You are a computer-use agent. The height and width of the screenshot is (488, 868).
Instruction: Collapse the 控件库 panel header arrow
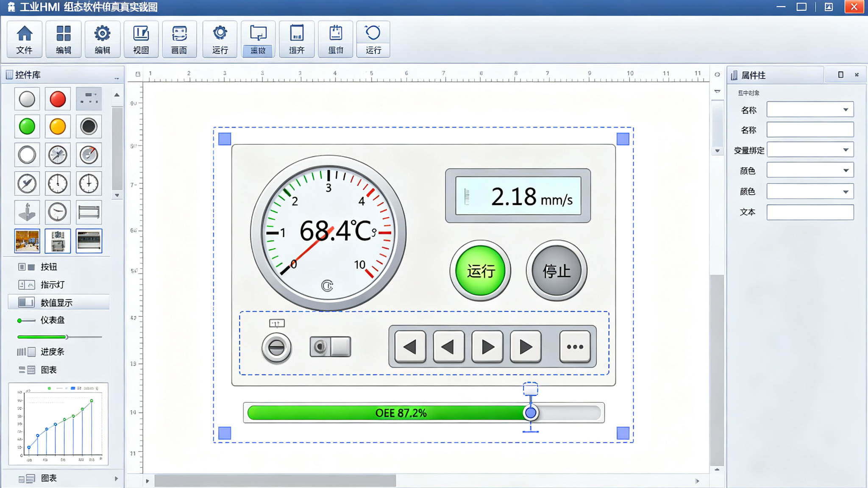pos(117,78)
